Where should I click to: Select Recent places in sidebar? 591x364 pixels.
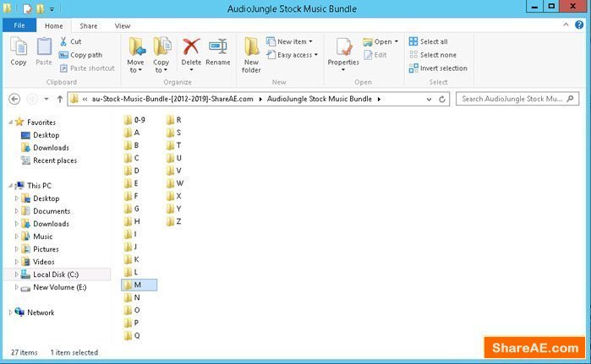tap(55, 160)
